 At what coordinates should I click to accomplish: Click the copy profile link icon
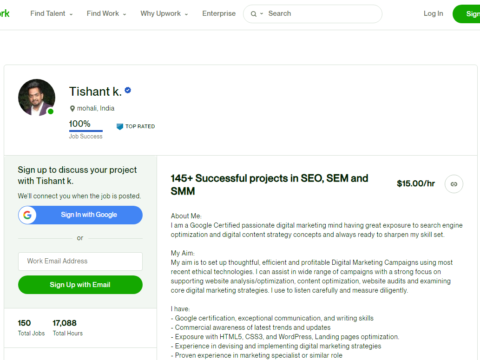454,184
